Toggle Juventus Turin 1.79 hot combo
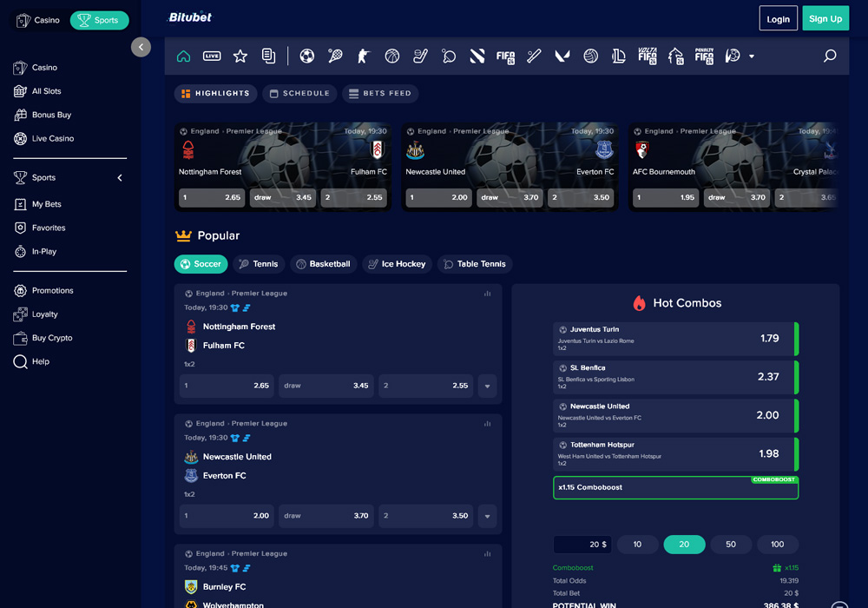868x608 pixels. tap(675, 339)
